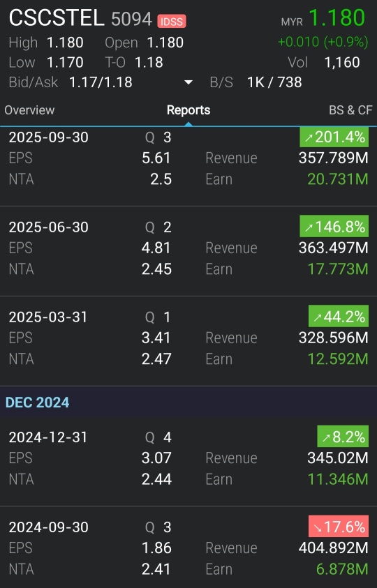Open the BS & CF tab
The height and width of the screenshot is (588, 377).
coord(350,110)
